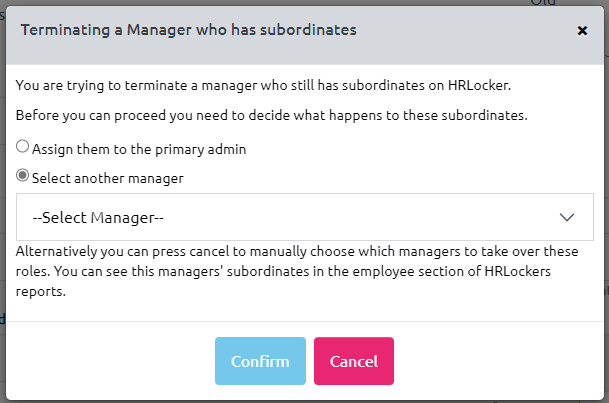
Task: Click the dimmed background above the dialog
Action: coord(300,3)
